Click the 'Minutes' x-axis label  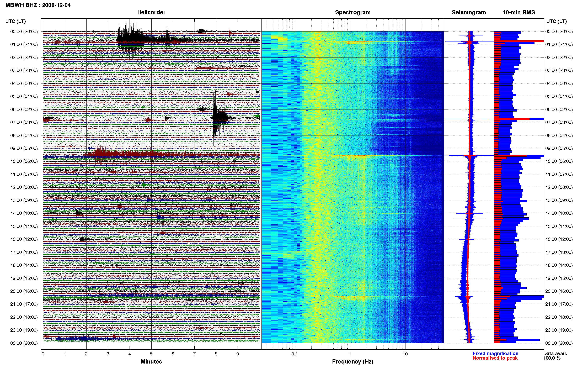[x=151, y=361]
